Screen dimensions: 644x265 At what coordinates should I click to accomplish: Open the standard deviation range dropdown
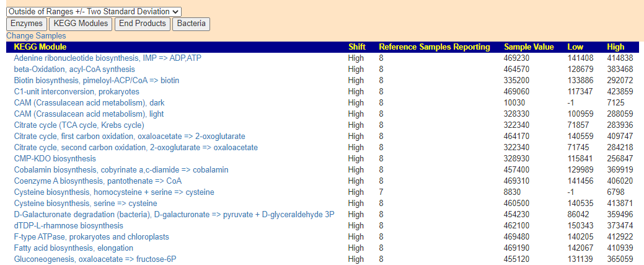94,12
